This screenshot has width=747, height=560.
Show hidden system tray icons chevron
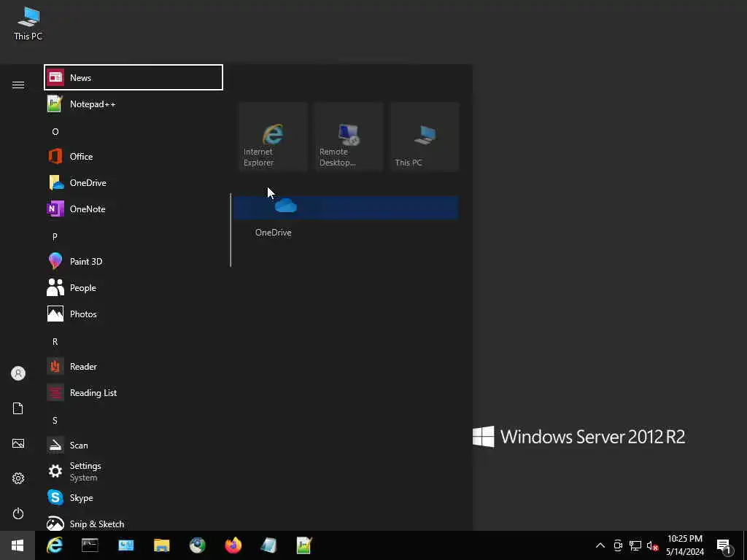(600, 545)
